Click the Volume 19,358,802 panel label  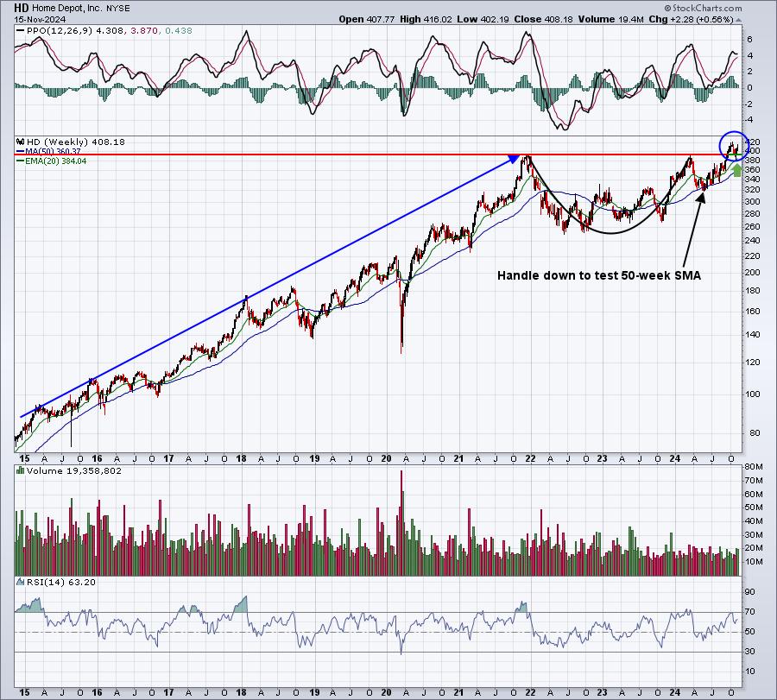tap(74, 470)
